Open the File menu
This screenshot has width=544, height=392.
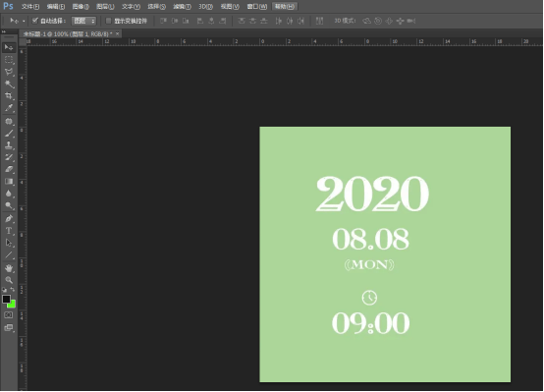(30, 7)
